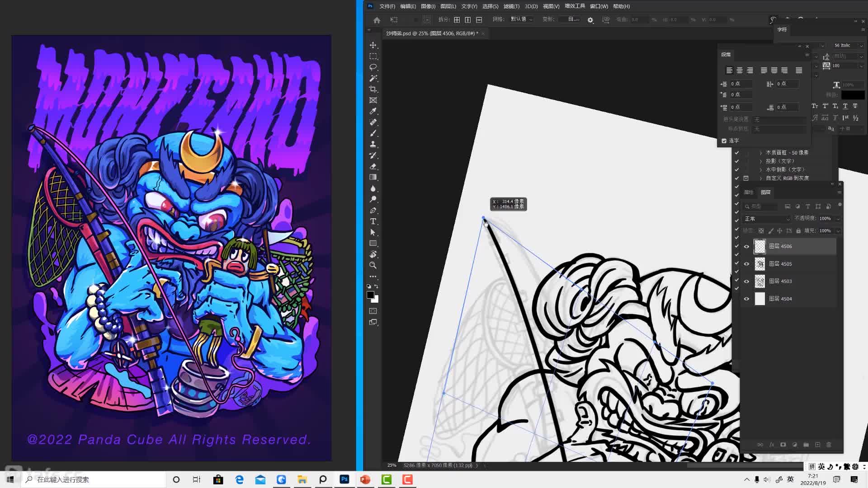The height and width of the screenshot is (488, 868).
Task: Select the Eraser tool
Action: click(x=373, y=166)
